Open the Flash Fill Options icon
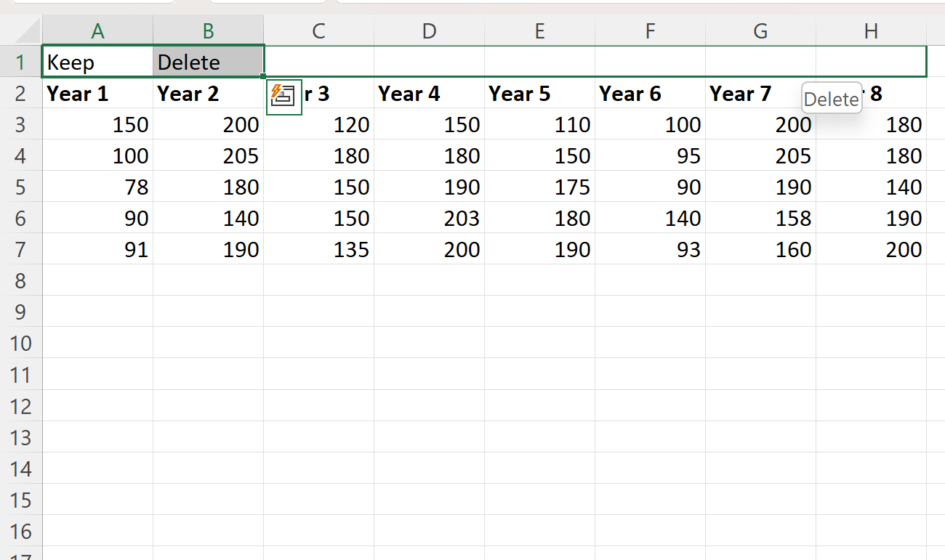 point(283,97)
